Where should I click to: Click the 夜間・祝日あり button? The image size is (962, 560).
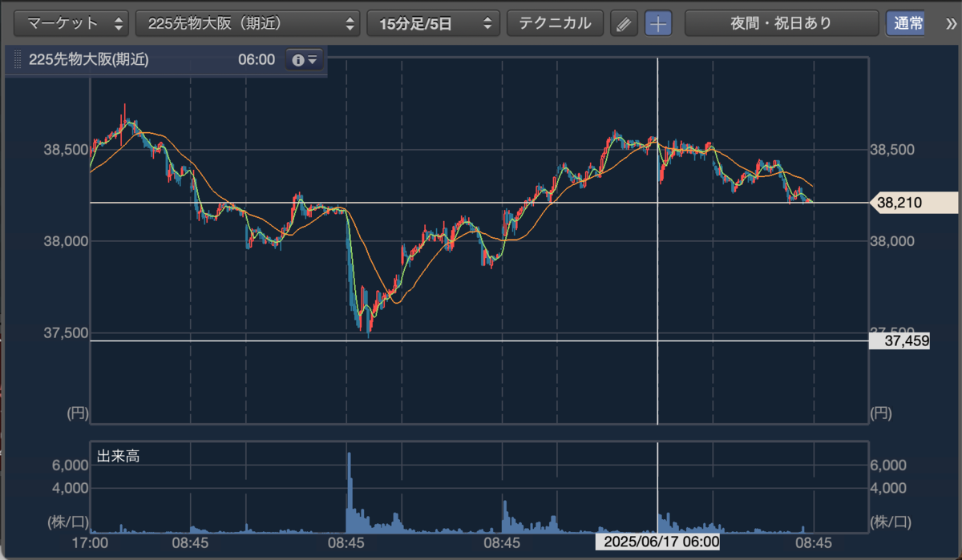click(781, 23)
